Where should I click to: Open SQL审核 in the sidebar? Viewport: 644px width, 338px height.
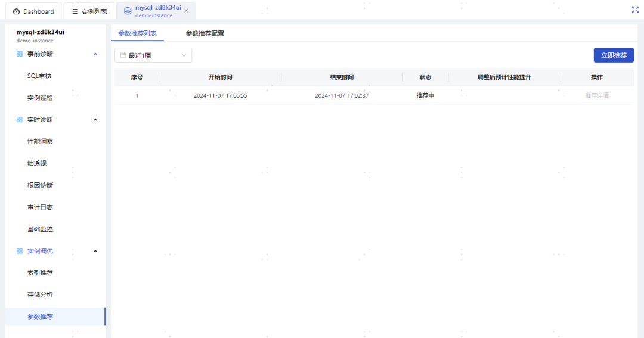(39, 76)
